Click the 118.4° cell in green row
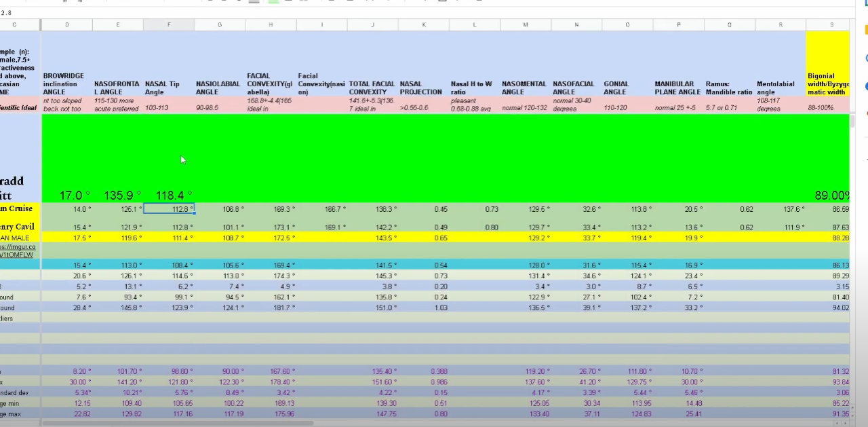The height and width of the screenshot is (427, 868). (169, 157)
